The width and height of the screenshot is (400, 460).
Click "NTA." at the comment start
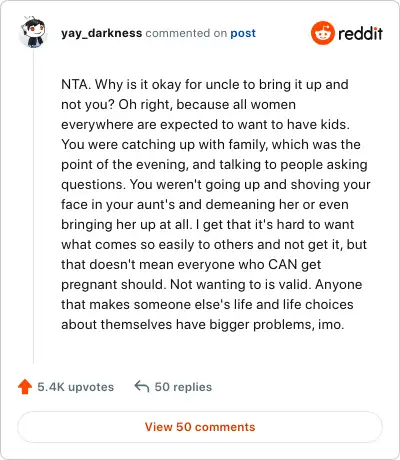click(76, 84)
